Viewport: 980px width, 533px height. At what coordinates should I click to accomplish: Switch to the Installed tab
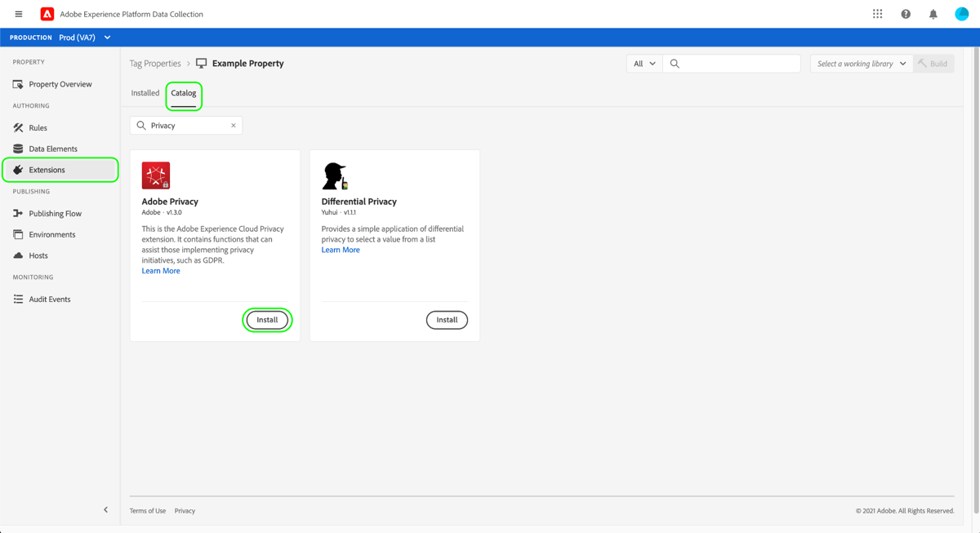tap(145, 93)
